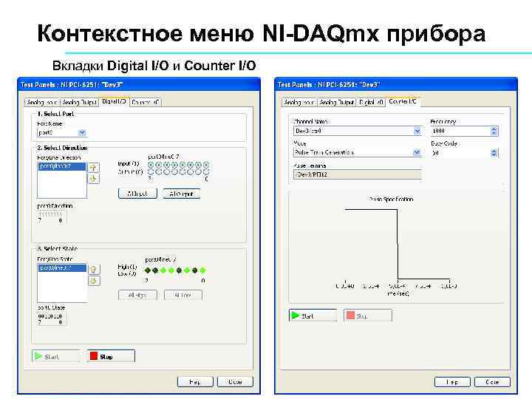Click the port0 Direction value box
Screen dimensions: 532x399
(x=52, y=217)
